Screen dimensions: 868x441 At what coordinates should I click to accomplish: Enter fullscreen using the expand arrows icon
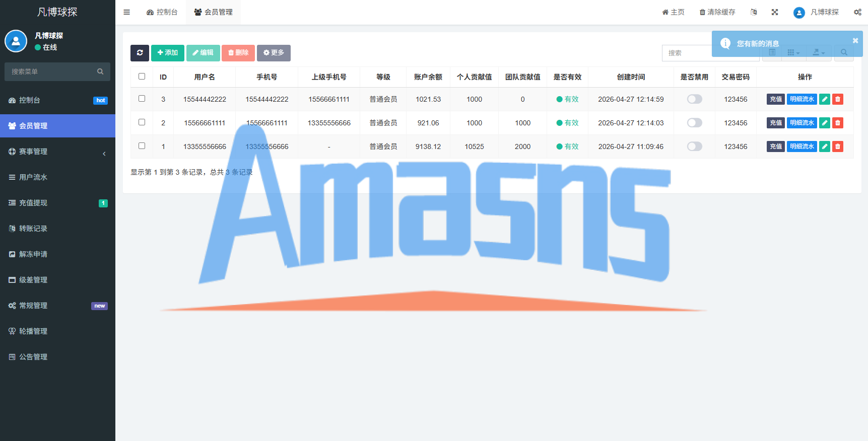point(775,12)
